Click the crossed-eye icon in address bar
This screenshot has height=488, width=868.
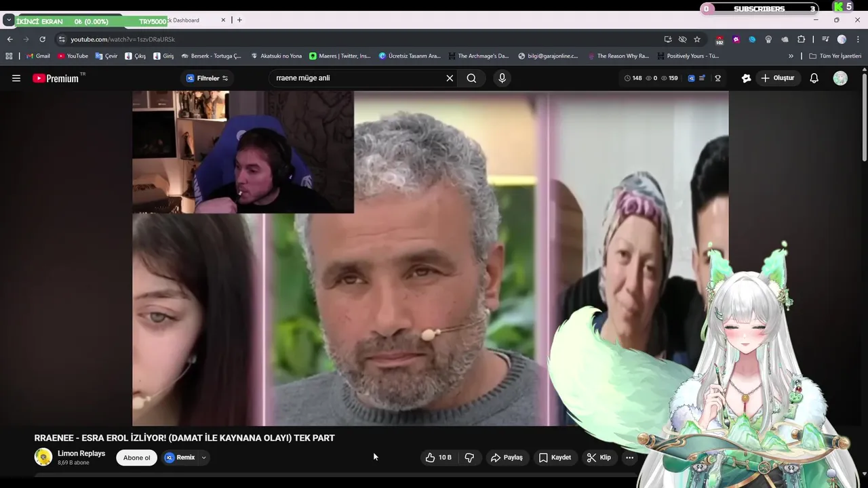click(682, 39)
